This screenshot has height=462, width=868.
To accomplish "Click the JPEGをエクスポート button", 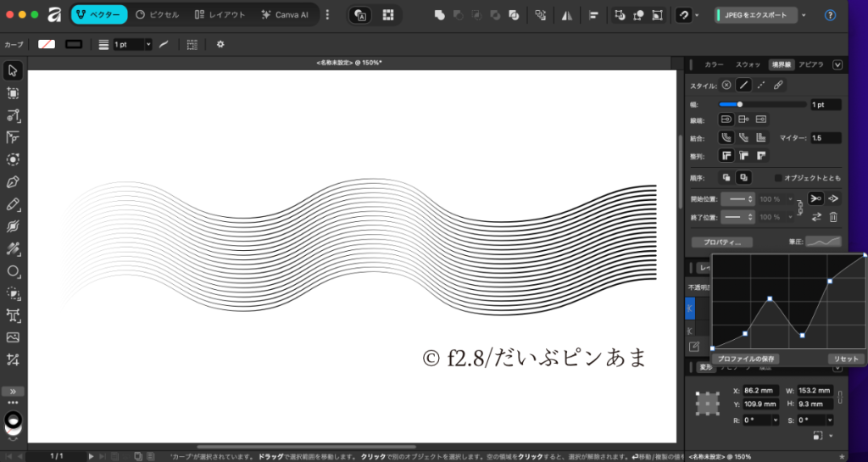I will (755, 15).
